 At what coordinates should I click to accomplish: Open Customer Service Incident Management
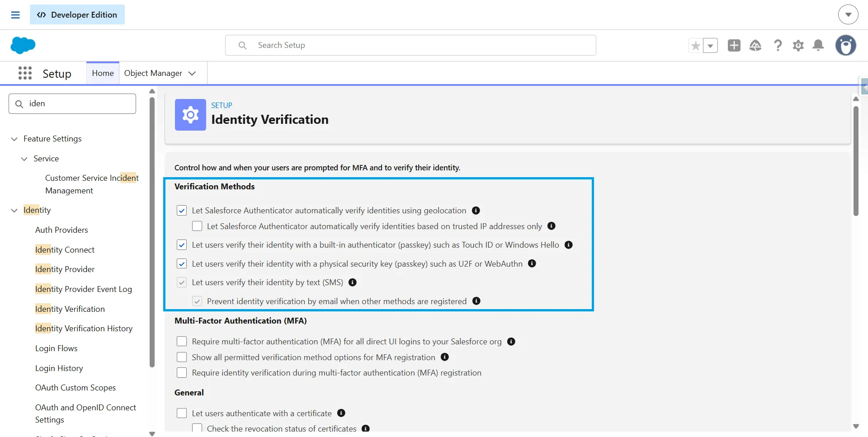92,184
